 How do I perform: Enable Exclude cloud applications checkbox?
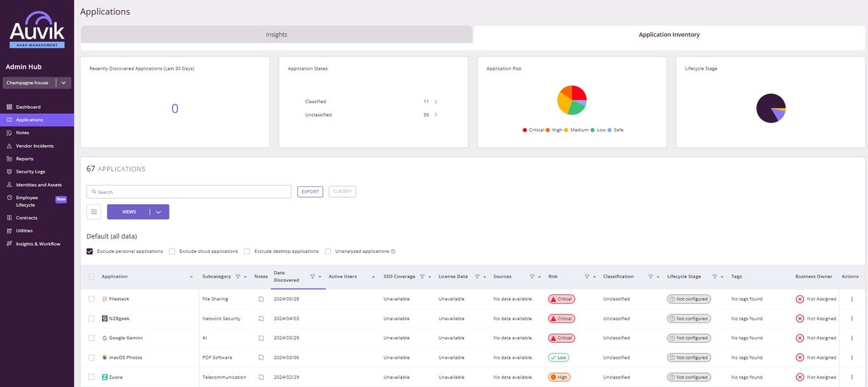pyautogui.click(x=172, y=251)
